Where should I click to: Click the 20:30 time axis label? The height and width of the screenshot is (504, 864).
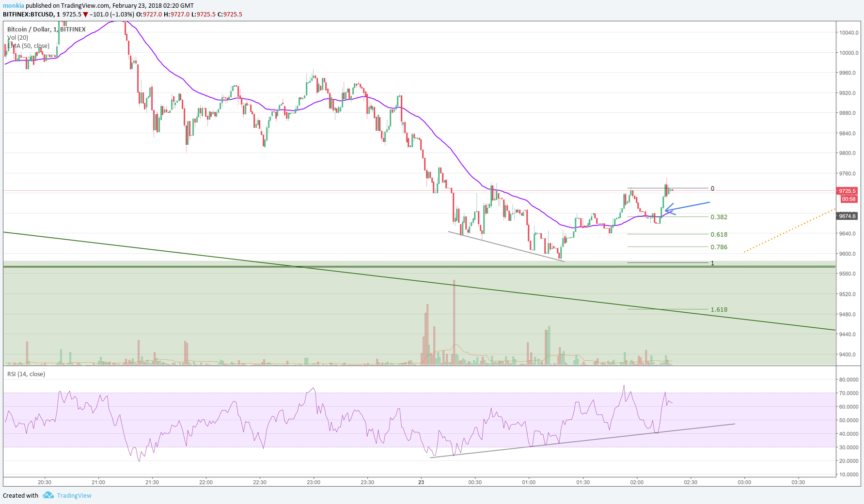(45, 482)
